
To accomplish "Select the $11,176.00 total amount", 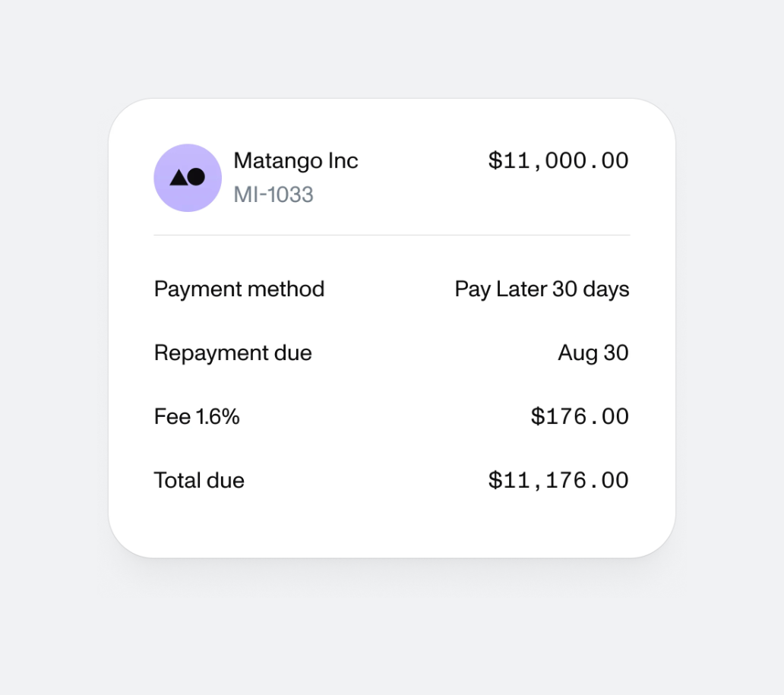I will (560, 480).
